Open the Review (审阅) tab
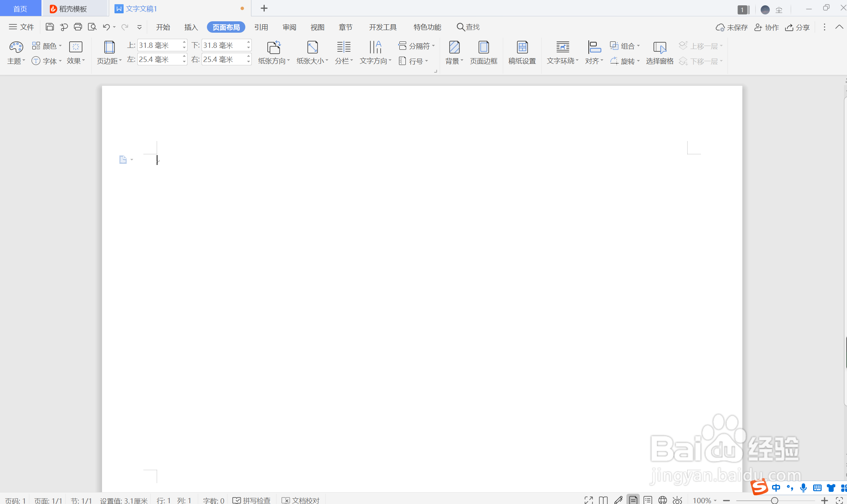847x504 pixels. click(x=289, y=27)
